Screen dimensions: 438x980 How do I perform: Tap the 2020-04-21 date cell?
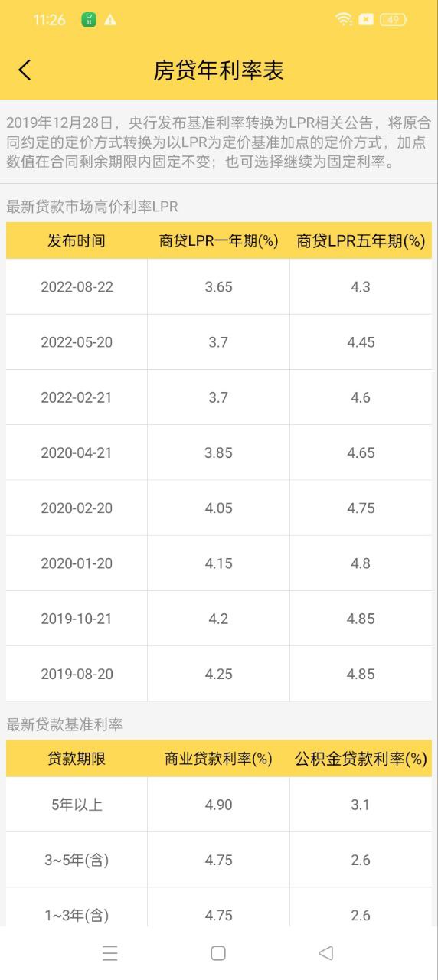tap(77, 452)
